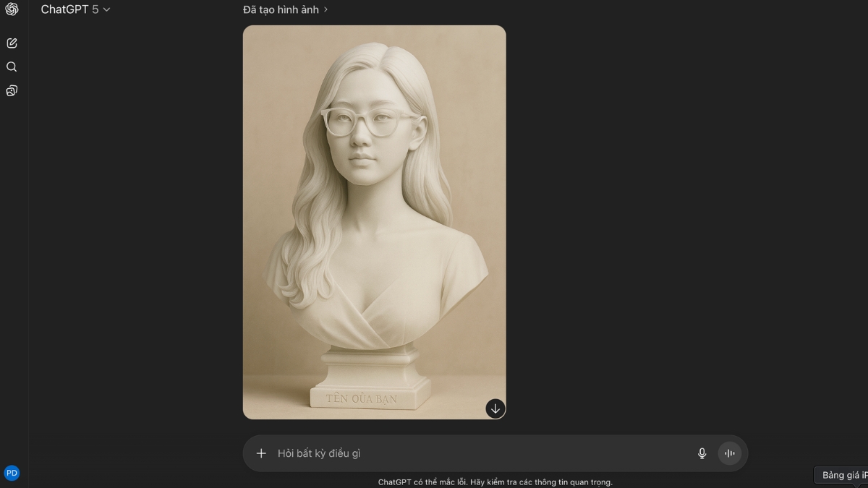The width and height of the screenshot is (868, 488).
Task: Expand the "Đã tạo hình ảnh" details
Action: click(286, 9)
